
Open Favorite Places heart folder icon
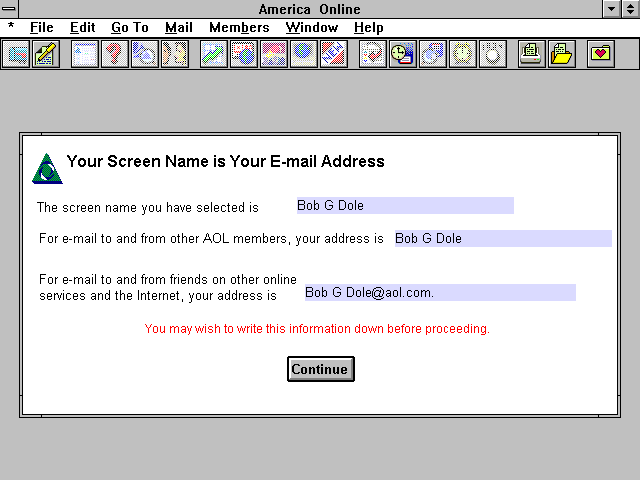click(x=601, y=54)
